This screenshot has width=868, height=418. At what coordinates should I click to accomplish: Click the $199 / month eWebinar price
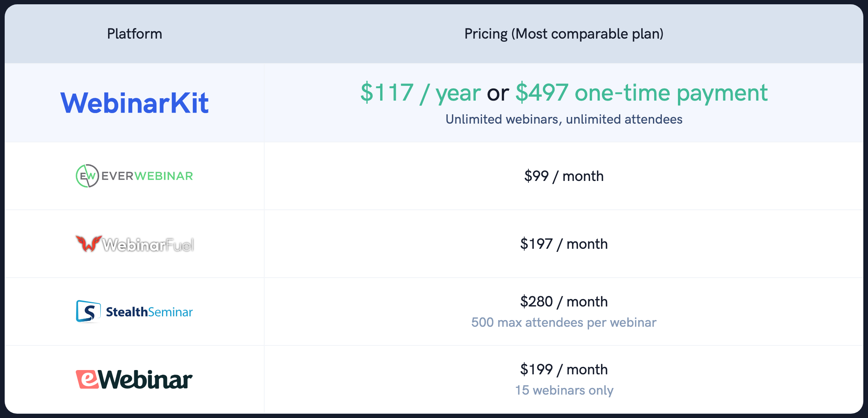point(564,370)
